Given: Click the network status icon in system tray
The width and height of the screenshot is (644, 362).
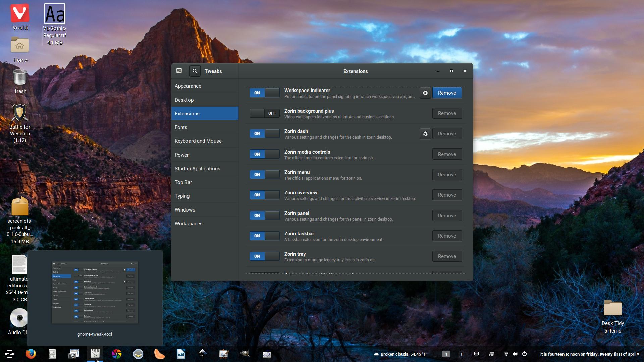Looking at the screenshot, I should tap(505, 354).
